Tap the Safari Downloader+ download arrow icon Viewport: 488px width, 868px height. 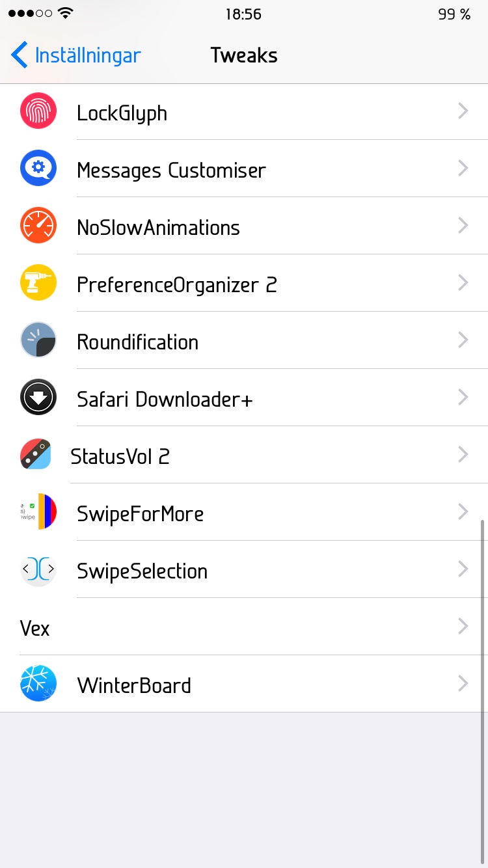coord(38,398)
